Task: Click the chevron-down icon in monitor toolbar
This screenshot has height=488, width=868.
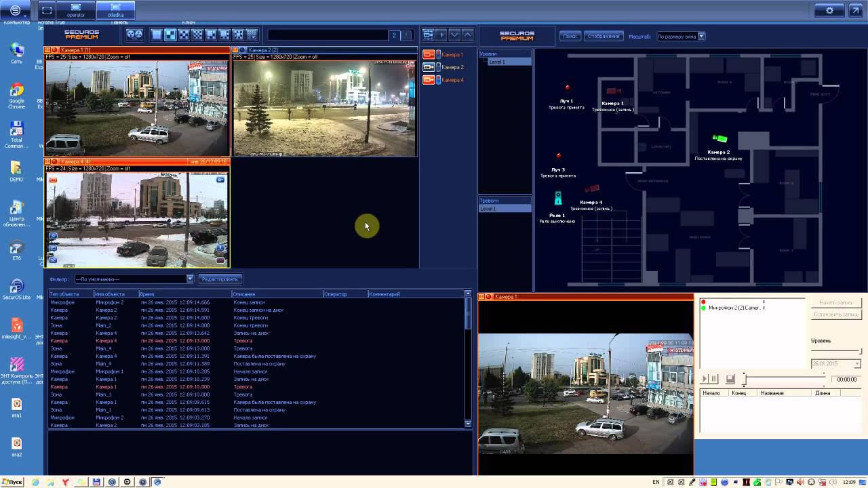Action: [454, 35]
